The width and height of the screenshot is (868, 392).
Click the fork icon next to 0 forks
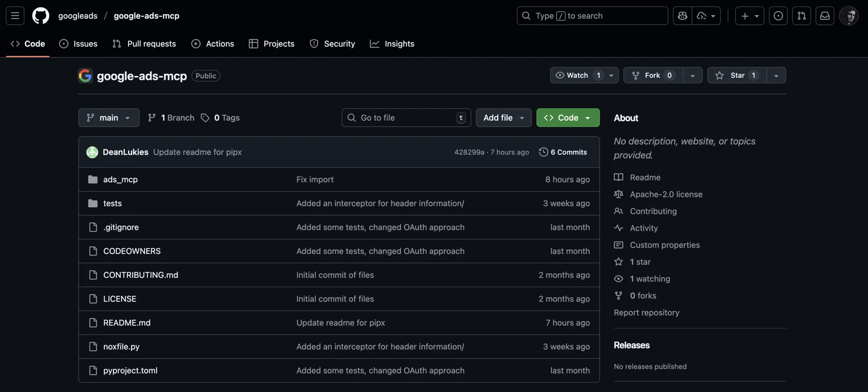(x=618, y=295)
